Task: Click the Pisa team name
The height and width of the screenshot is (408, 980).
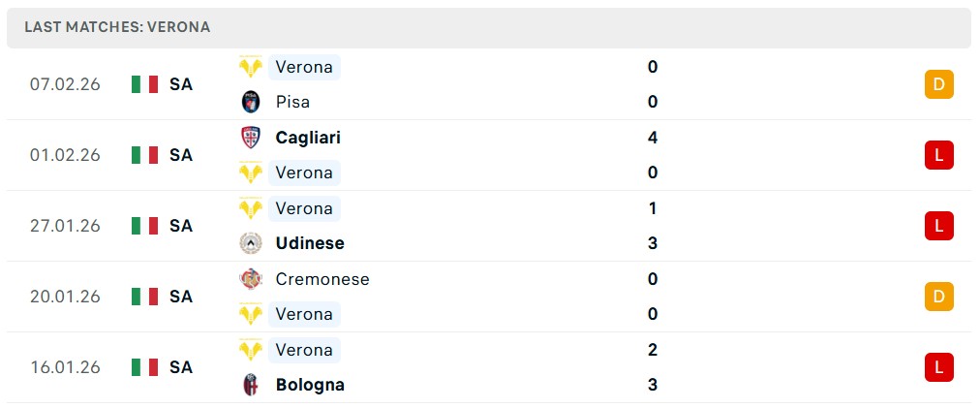Action: 292,102
